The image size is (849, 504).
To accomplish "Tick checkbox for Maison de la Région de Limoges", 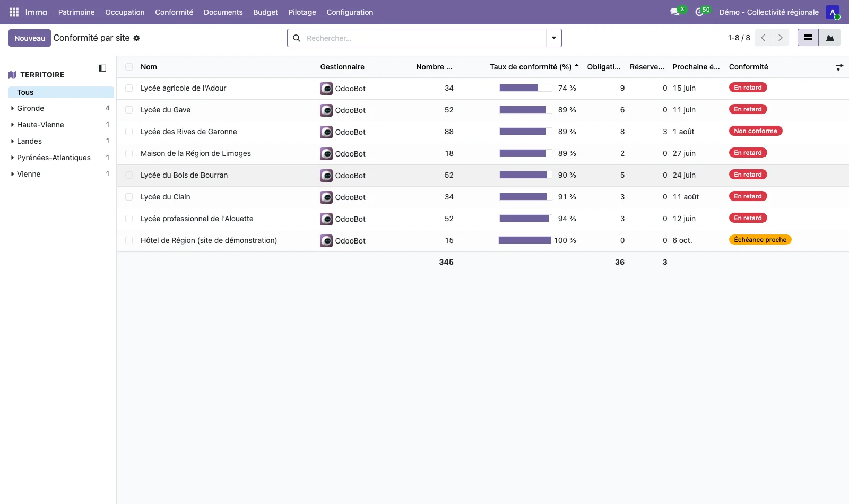I will [129, 153].
